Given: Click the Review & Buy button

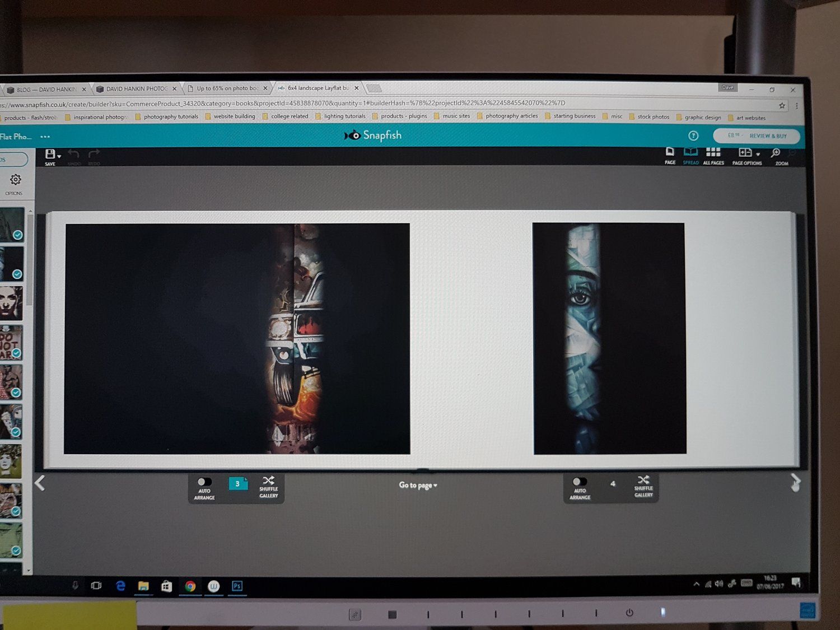Looking at the screenshot, I should click(x=756, y=136).
